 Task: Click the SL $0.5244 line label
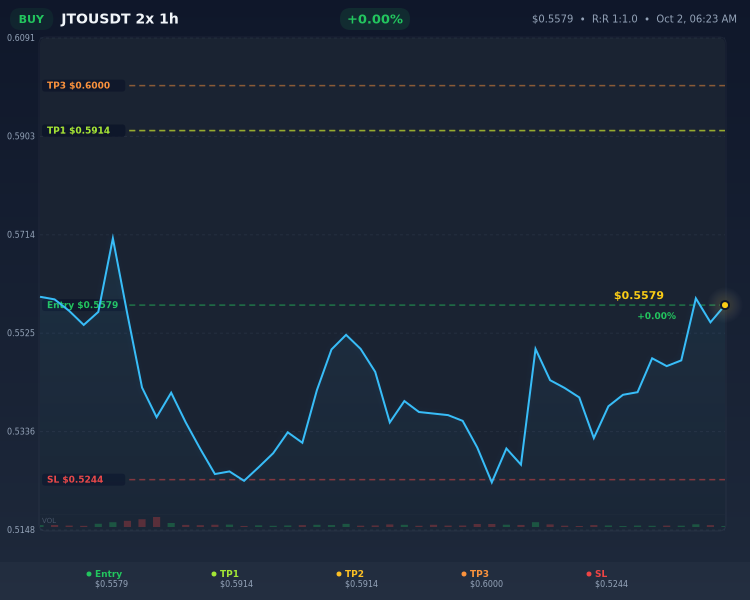[84, 479]
